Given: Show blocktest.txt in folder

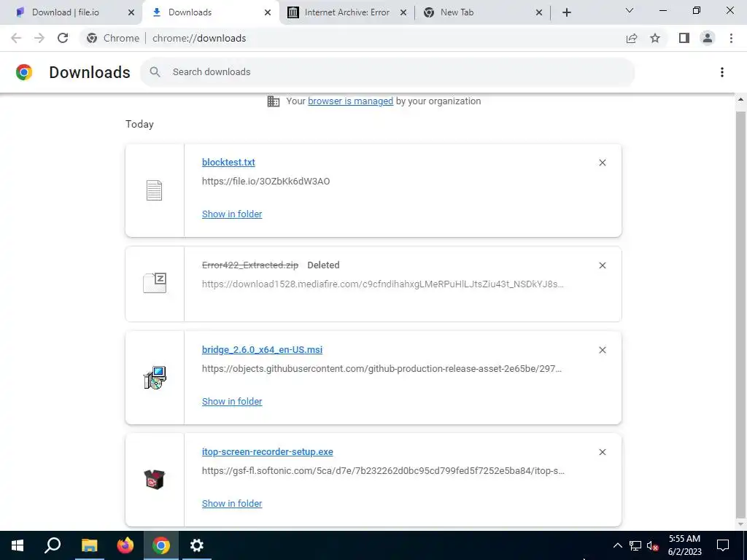Looking at the screenshot, I should click(x=232, y=214).
